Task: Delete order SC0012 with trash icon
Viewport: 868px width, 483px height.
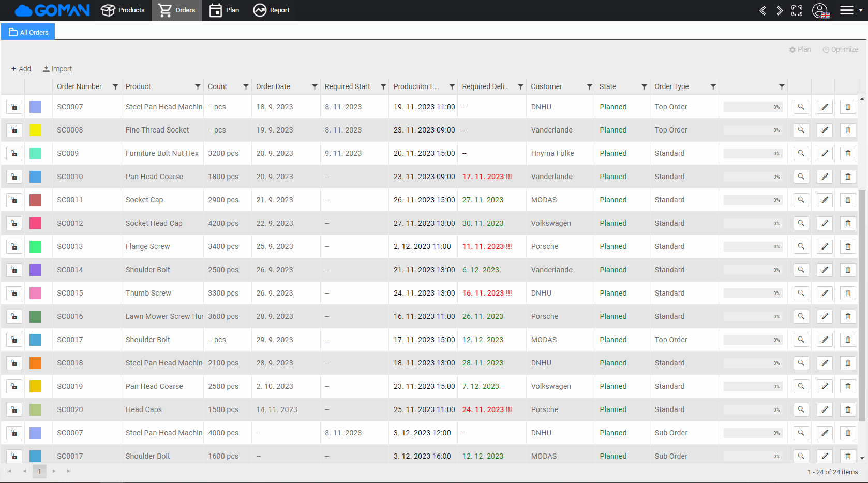Action: [848, 223]
